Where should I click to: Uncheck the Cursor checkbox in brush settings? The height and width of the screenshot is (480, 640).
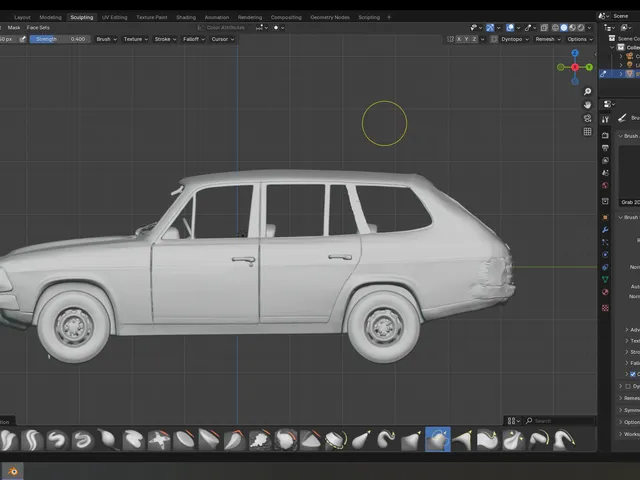pos(633,374)
